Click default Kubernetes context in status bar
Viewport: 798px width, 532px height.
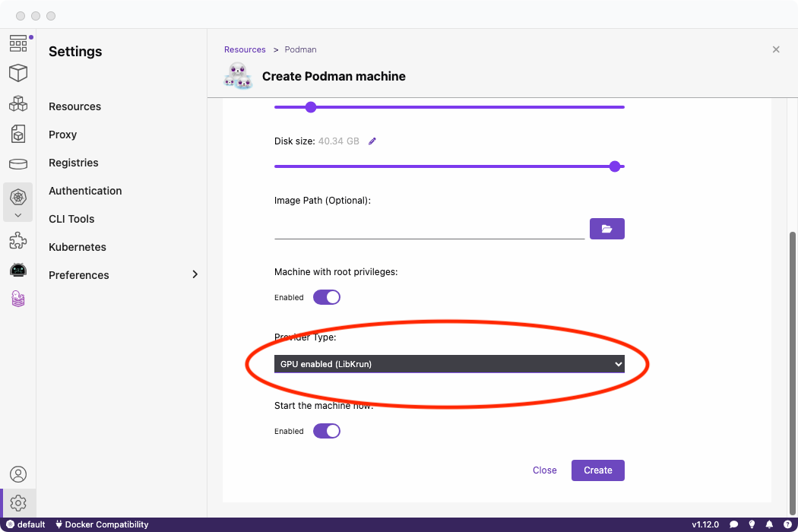[25, 524]
